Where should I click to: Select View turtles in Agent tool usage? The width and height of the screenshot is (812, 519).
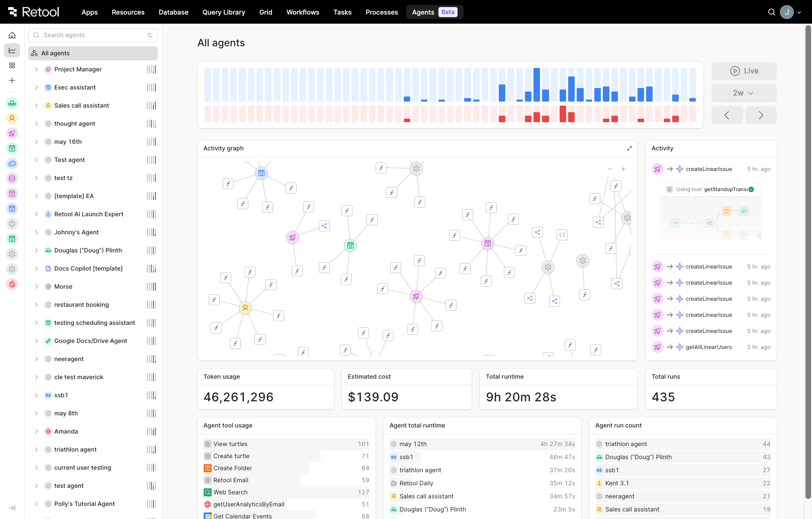coord(286,444)
